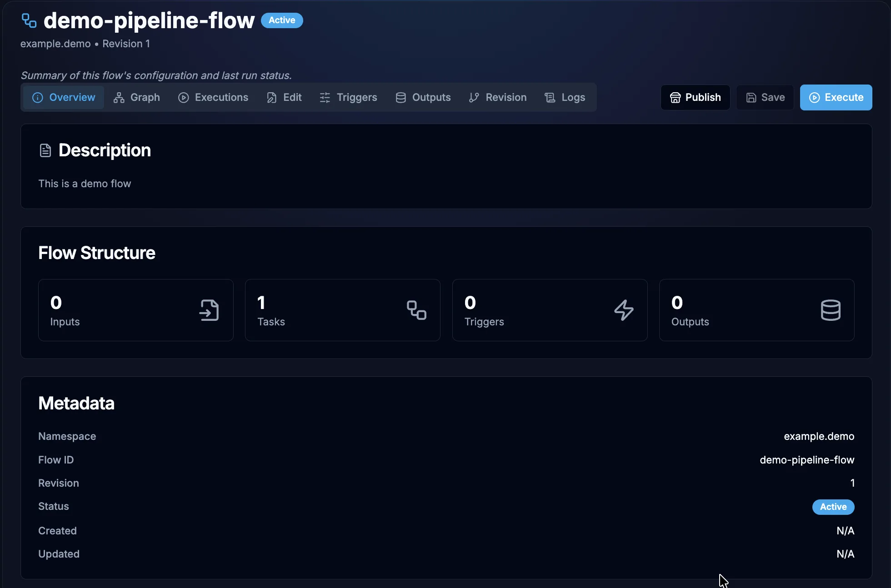Switch to the Graph tab
This screenshot has height=588, width=891.
point(137,98)
